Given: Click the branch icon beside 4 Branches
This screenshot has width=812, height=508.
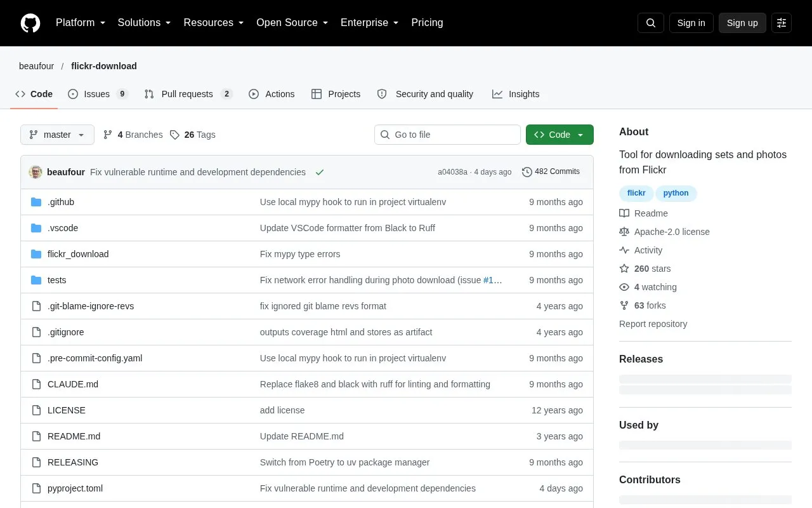Looking at the screenshot, I should pyautogui.click(x=108, y=135).
